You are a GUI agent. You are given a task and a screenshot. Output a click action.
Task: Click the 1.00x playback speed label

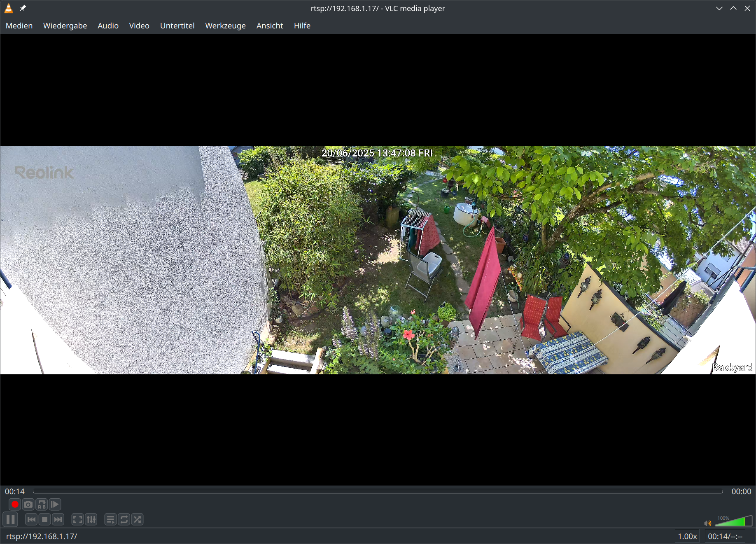687,536
